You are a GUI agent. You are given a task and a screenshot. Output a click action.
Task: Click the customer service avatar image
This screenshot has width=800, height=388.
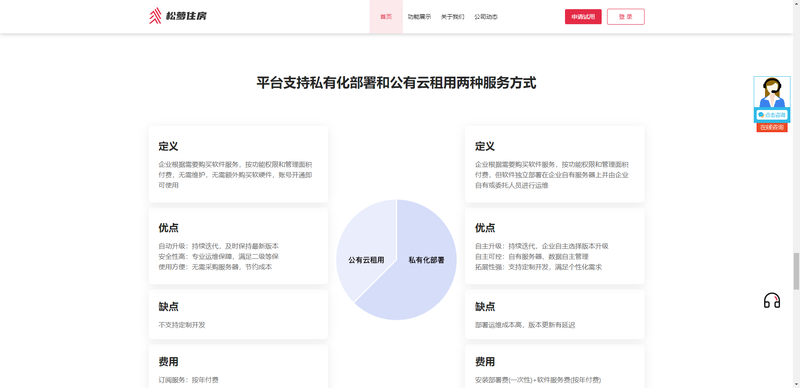click(x=771, y=92)
